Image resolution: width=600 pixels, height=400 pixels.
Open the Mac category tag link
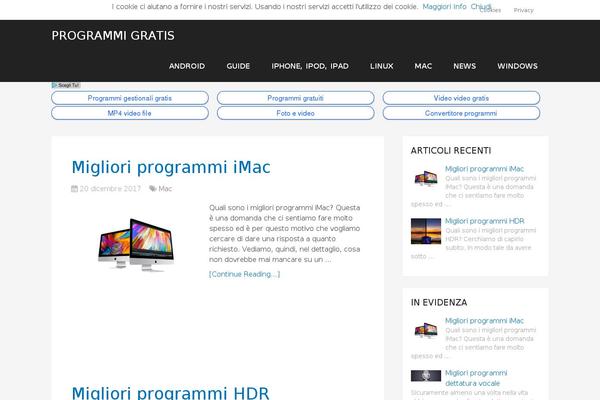165,188
